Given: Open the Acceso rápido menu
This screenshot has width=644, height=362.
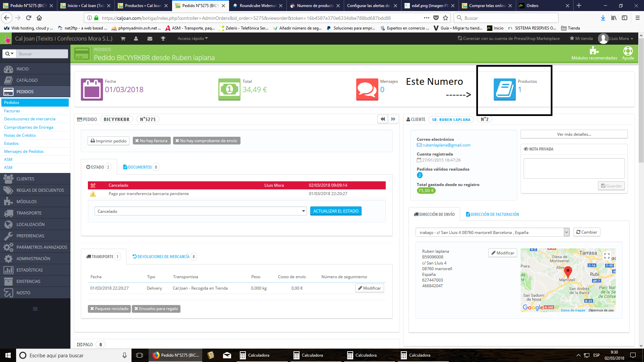Looking at the screenshot, I should pyautogui.click(x=193, y=39).
